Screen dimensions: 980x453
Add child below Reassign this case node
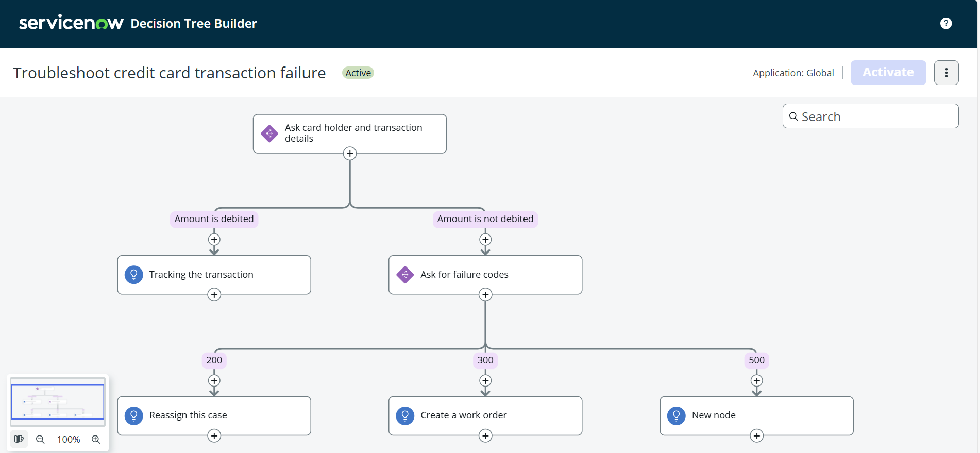[214, 436]
